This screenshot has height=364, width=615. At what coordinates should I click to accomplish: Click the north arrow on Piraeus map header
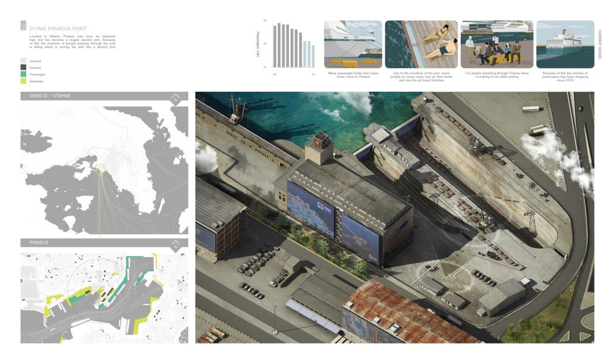(x=176, y=243)
